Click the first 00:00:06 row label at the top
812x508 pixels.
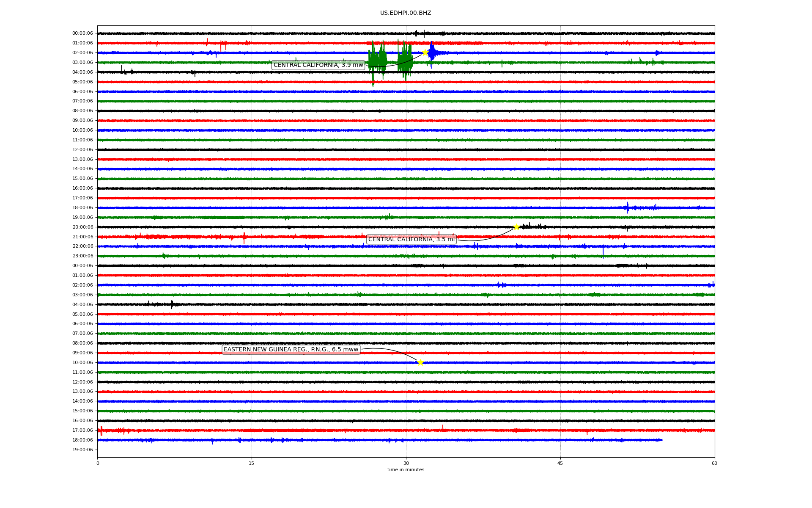click(82, 33)
